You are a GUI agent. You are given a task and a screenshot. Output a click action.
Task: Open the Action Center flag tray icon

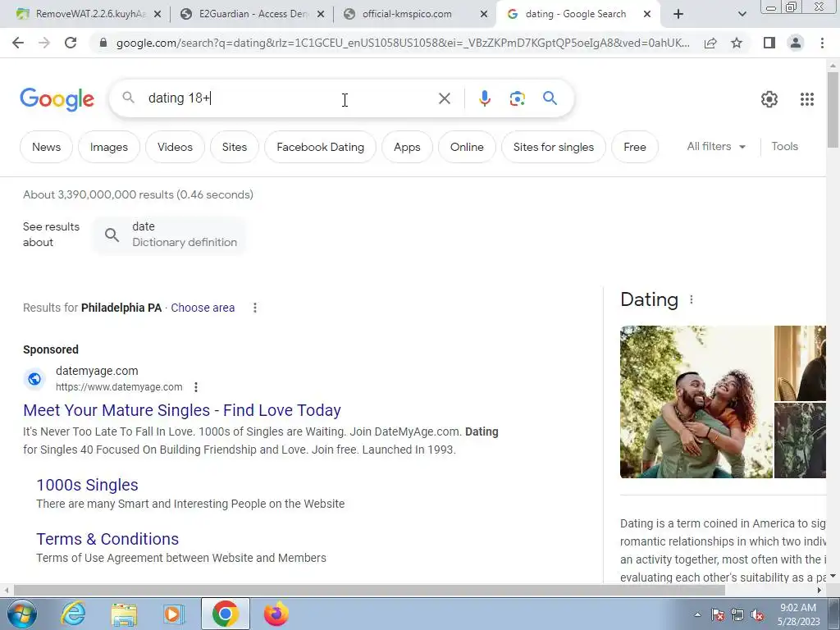tap(718, 615)
